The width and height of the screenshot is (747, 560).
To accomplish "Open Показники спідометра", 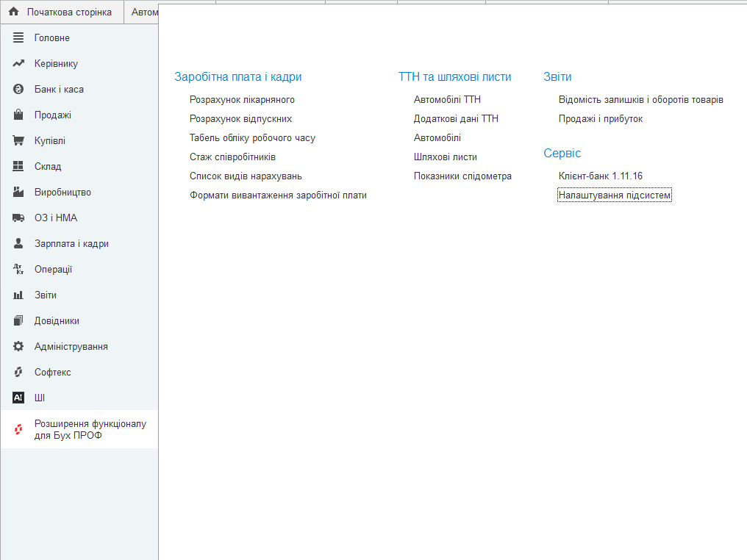I will [x=462, y=176].
